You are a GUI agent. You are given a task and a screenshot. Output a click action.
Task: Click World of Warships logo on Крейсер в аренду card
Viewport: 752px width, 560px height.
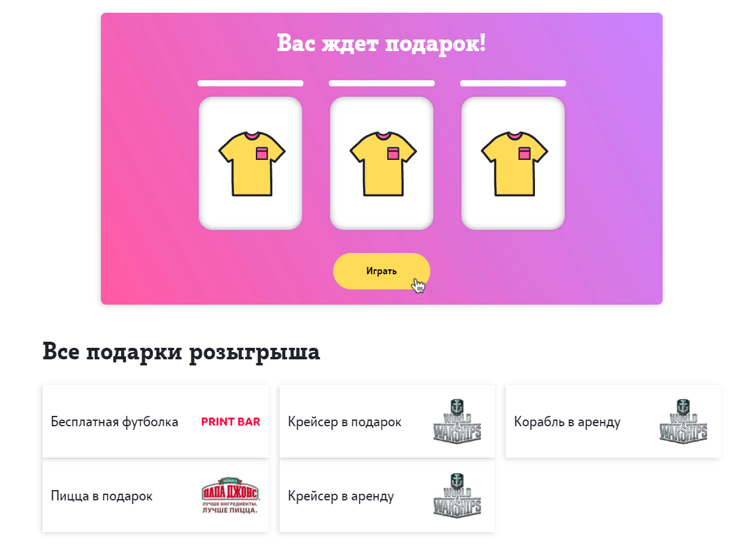(457, 496)
